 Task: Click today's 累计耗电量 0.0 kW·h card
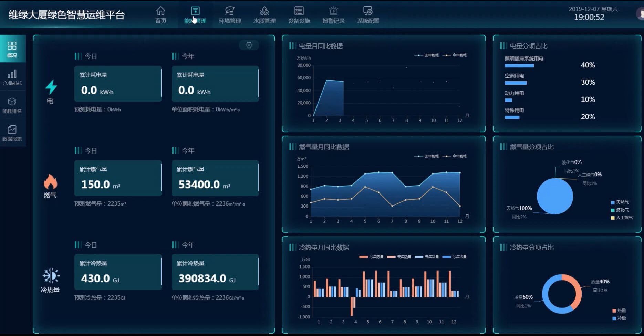point(118,84)
